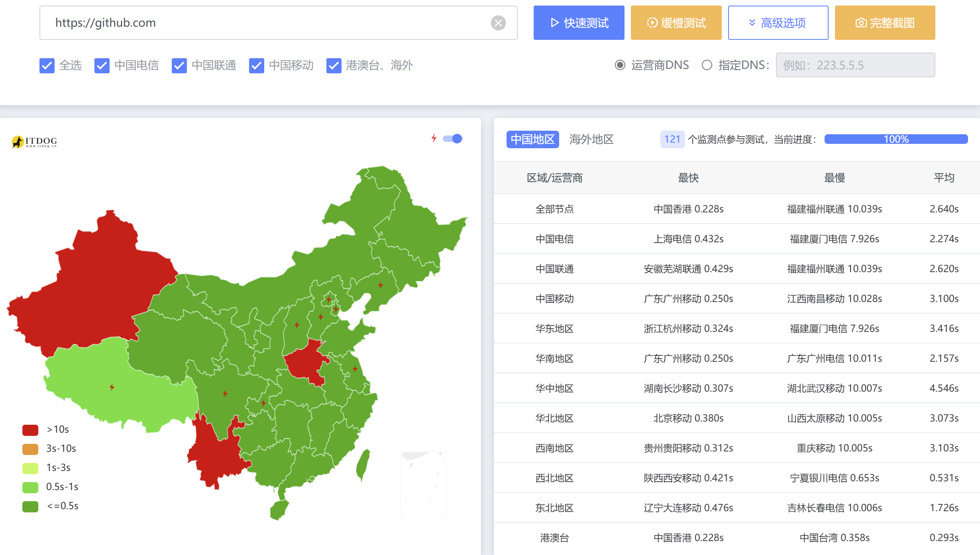Select the 中国电信 row label in the table

click(554, 239)
